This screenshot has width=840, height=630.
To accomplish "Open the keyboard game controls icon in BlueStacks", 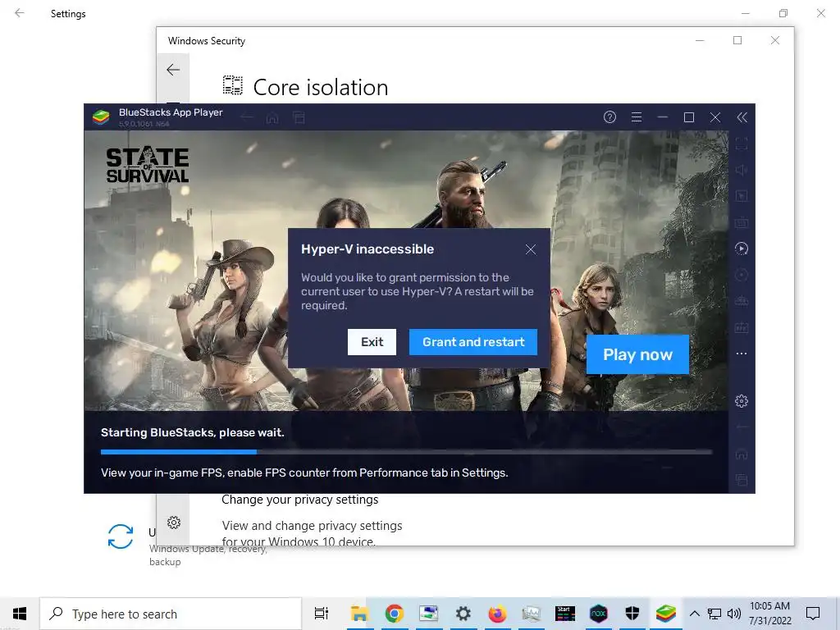I will coord(742,221).
